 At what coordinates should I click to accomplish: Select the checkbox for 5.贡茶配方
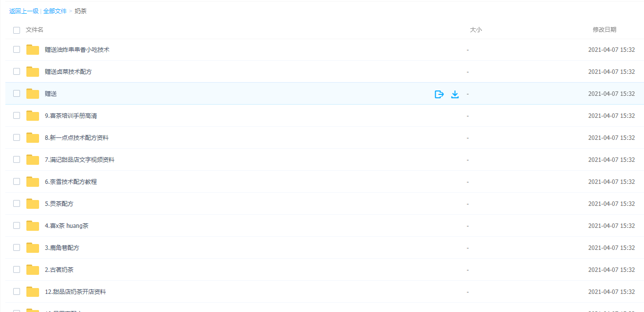click(17, 203)
